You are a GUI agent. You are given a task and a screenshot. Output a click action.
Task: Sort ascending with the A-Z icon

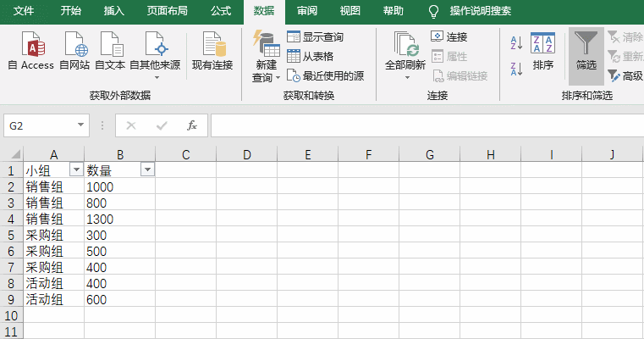click(x=516, y=42)
